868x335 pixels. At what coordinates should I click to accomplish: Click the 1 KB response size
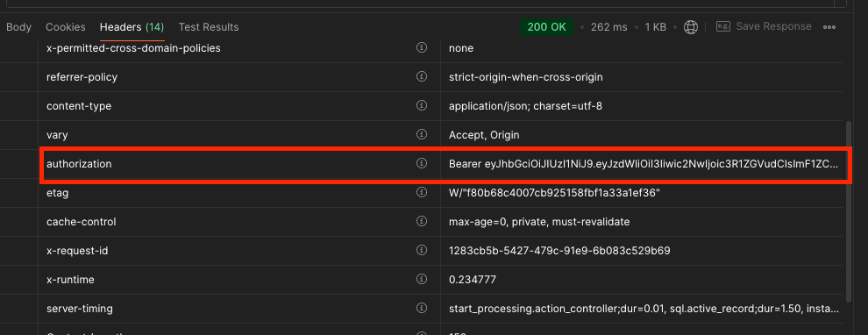pos(656,26)
